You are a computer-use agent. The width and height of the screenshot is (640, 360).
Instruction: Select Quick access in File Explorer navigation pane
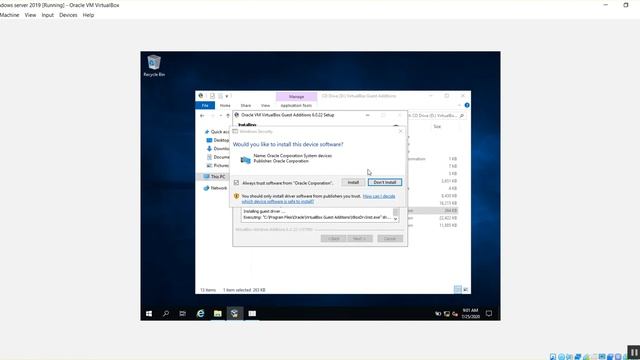point(217,132)
